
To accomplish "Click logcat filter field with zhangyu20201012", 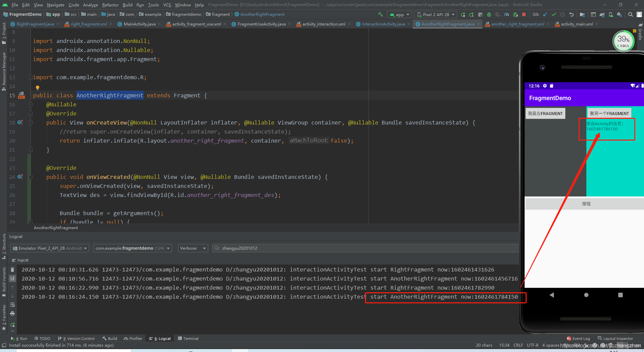I will pos(366,248).
